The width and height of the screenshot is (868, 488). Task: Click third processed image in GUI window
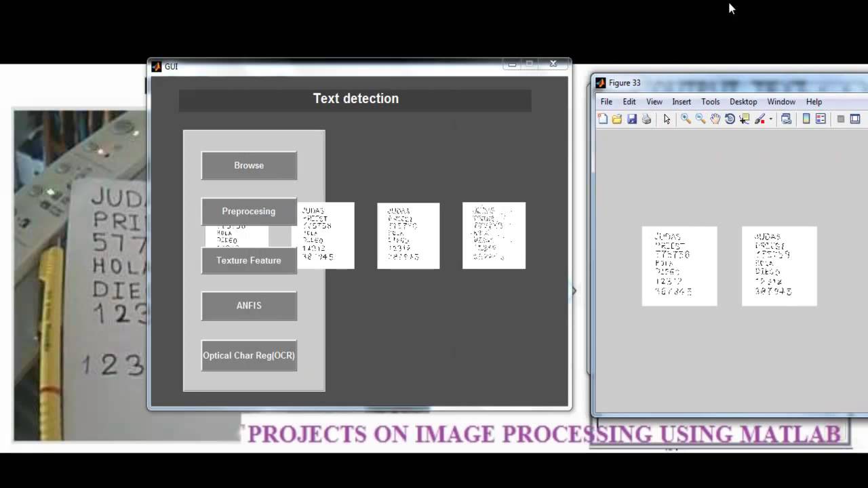(494, 235)
